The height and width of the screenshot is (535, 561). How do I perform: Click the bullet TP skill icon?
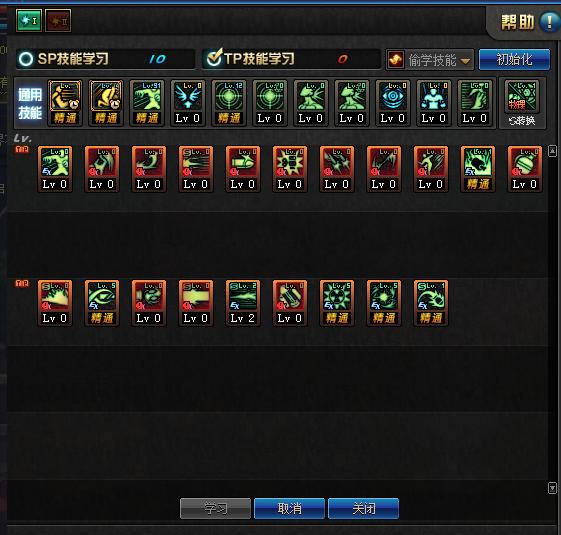click(243, 169)
